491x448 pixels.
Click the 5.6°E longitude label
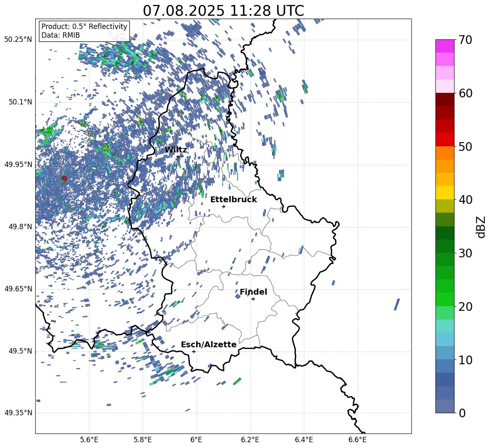pyautogui.click(x=89, y=440)
